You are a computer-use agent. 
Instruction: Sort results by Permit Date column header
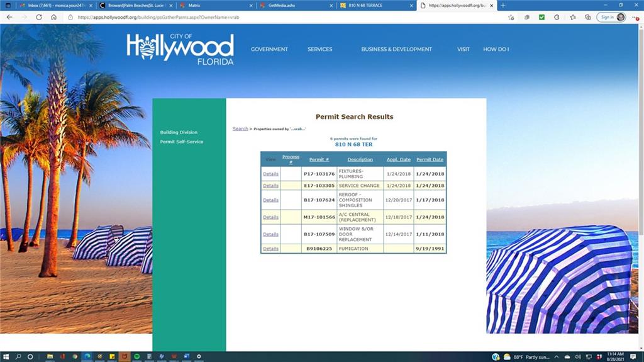coord(430,159)
